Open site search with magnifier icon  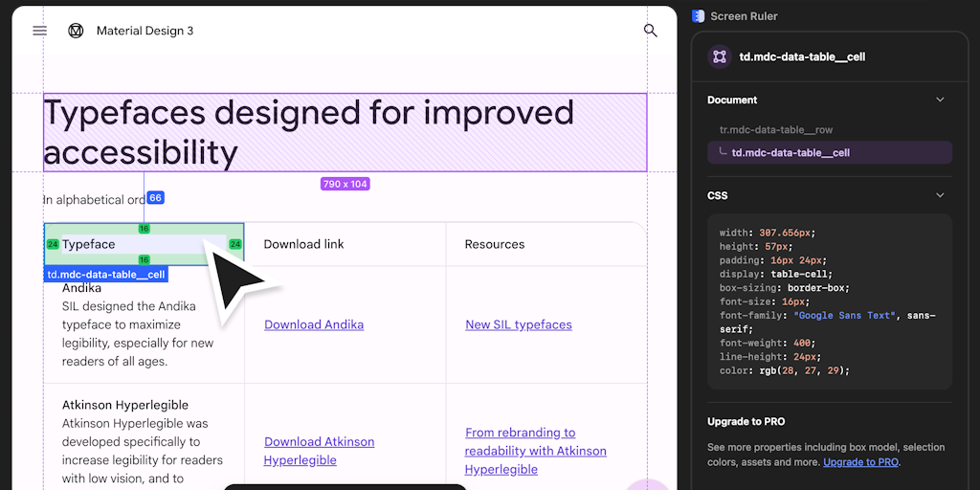pos(651,31)
